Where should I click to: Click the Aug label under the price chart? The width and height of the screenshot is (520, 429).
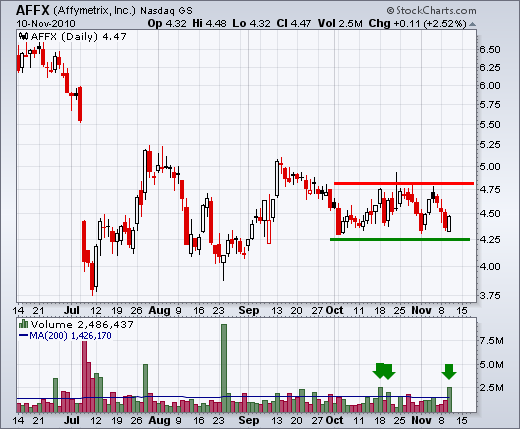click(159, 310)
